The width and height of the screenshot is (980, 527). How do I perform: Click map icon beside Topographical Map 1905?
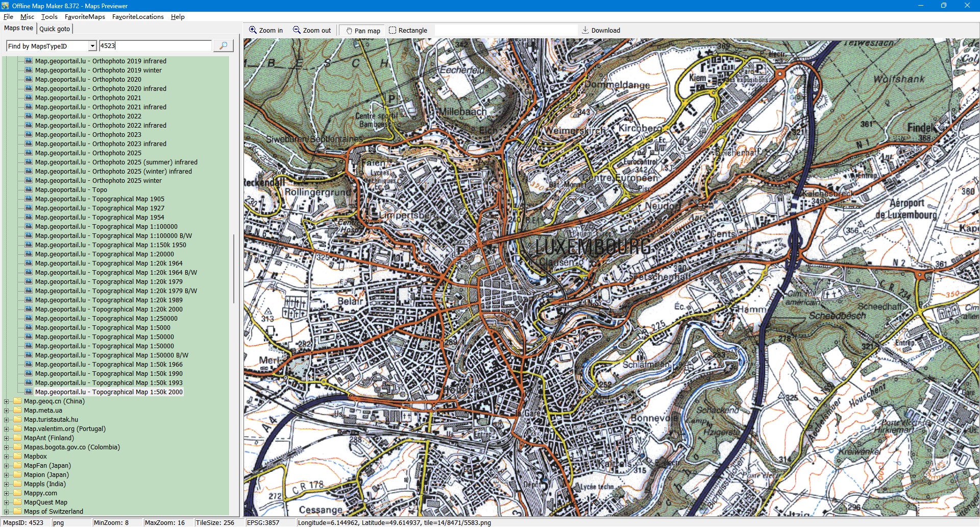pyautogui.click(x=29, y=199)
